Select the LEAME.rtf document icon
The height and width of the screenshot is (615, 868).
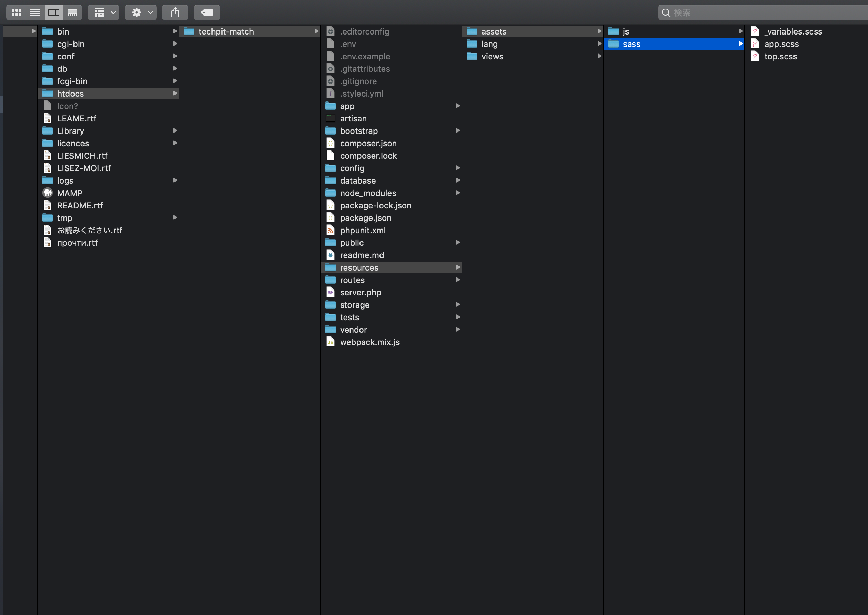point(48,118)
